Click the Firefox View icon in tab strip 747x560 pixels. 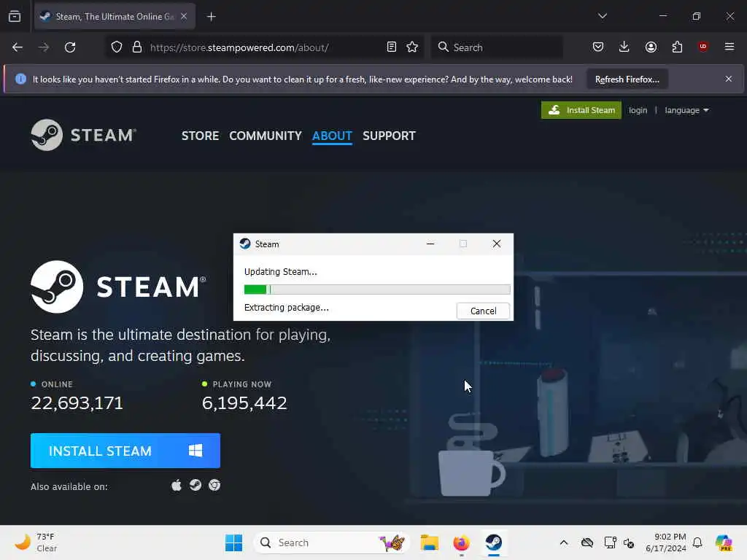tap(15, 17)
